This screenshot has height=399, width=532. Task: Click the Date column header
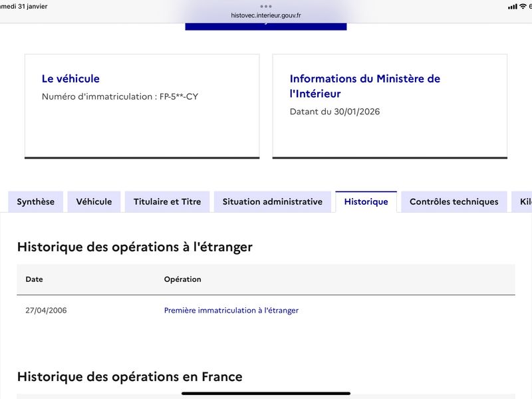point(35,279)
